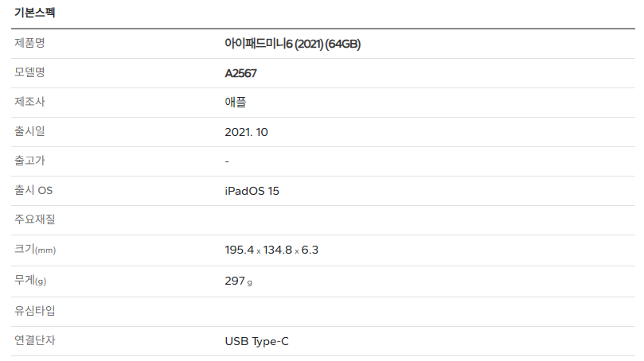The image size is (644, 361).
Task: Click the 주요재질 row label
Action: pyautogui.click(x=35, y=219)
